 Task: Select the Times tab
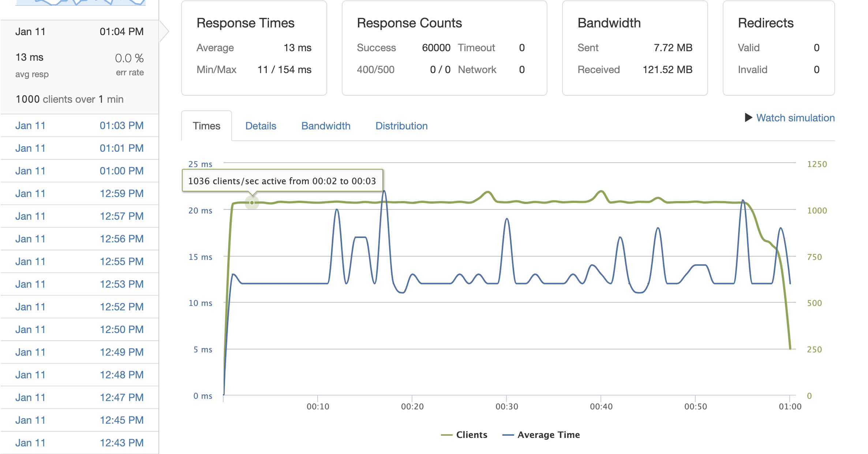pos(206,126)
